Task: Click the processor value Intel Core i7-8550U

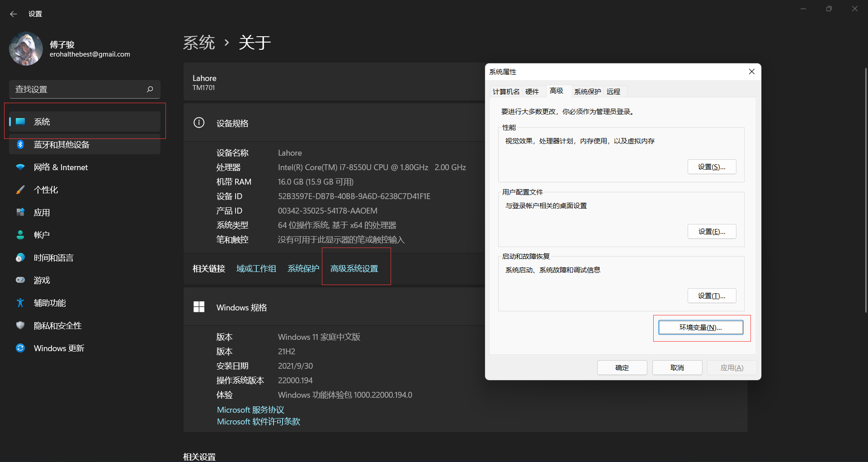Action: [x=372, y=167]
